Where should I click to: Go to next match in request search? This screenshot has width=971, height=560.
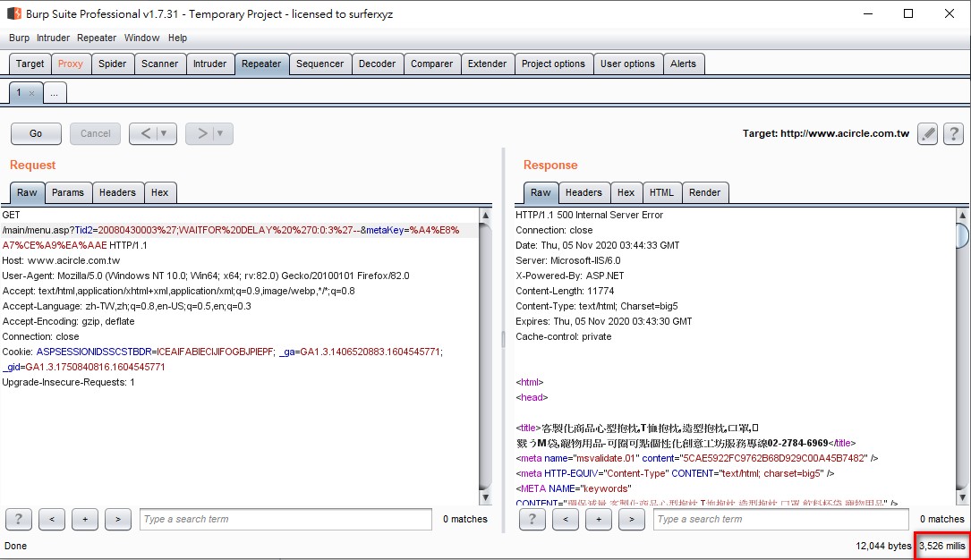tap(117, 519)
